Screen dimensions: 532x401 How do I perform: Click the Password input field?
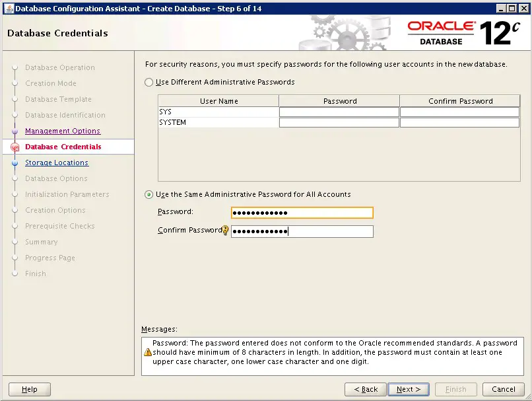[x=302, y=213]
